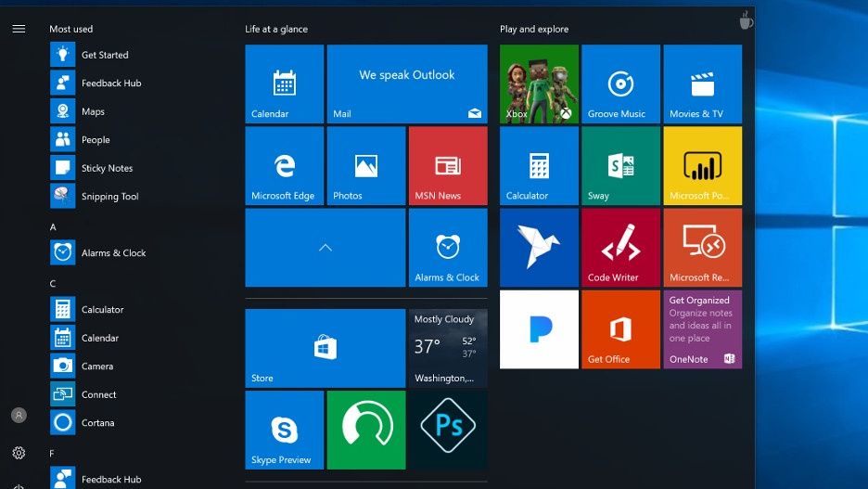The width and height of the screenshot is (868, 489).
Task: Open the Pandora tile
Action: [x=539, y=329]
